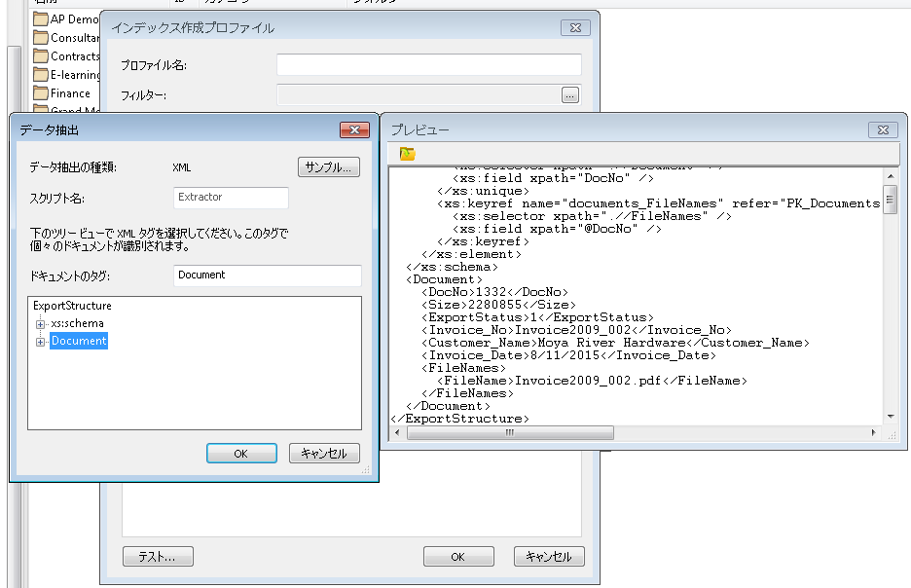Screen dimensions: 911x588
Task: Select the ExportStructure root item
Action: [x=72, y=306]
